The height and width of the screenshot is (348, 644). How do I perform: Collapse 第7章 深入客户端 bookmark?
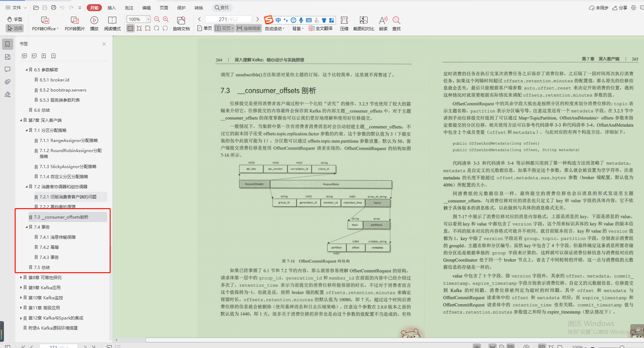click(21, 120)
